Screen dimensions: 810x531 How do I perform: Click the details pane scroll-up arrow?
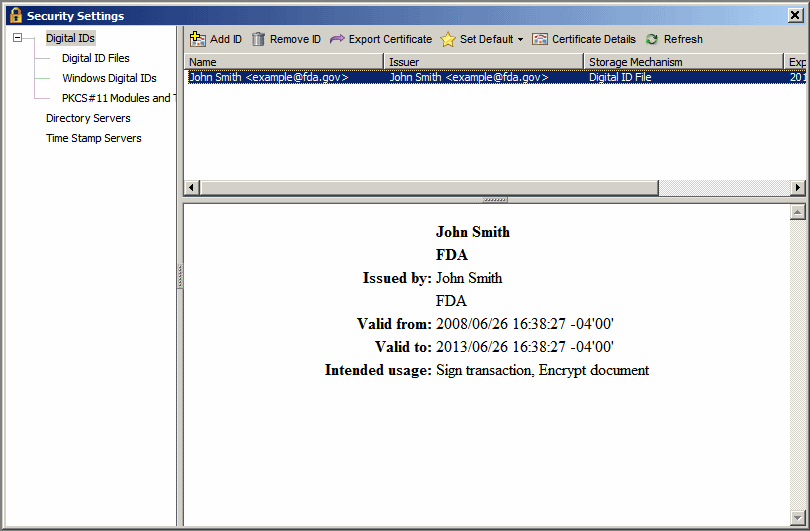798,212
